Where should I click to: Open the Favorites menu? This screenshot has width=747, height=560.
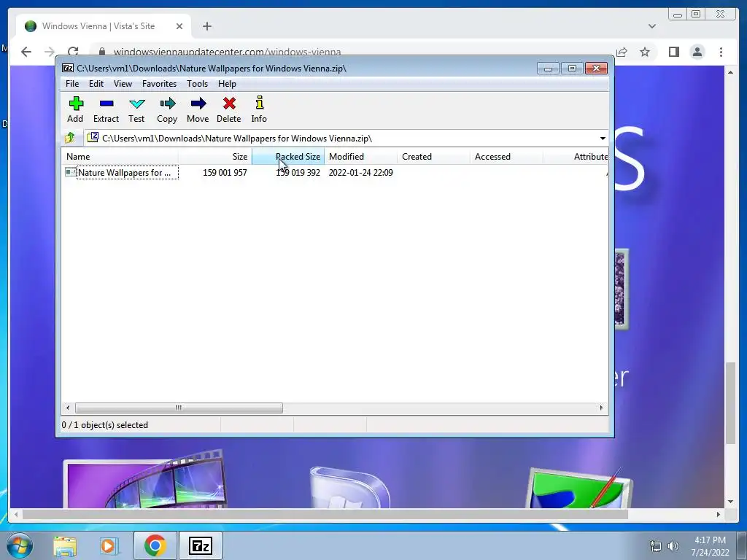click(159, 84)
